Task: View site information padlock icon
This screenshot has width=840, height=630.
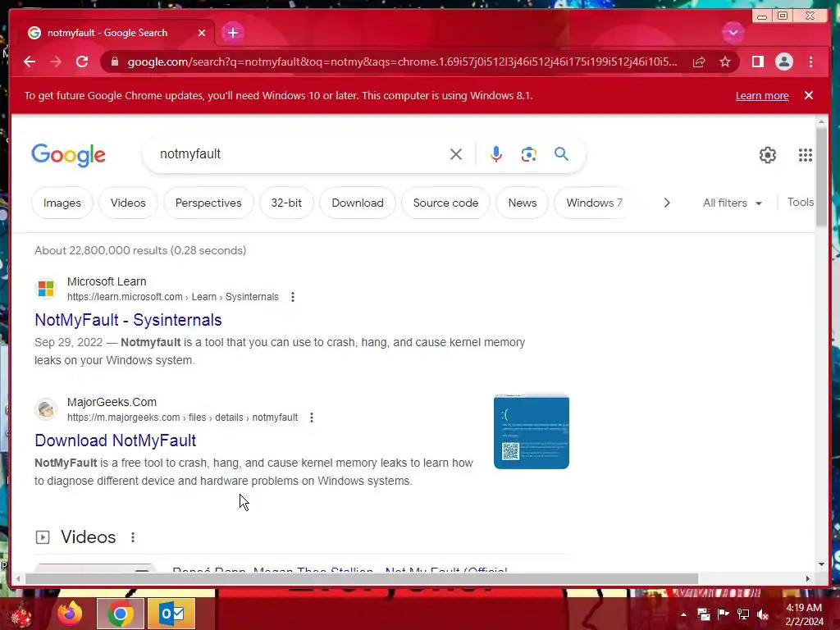Action: coord(115,62)
